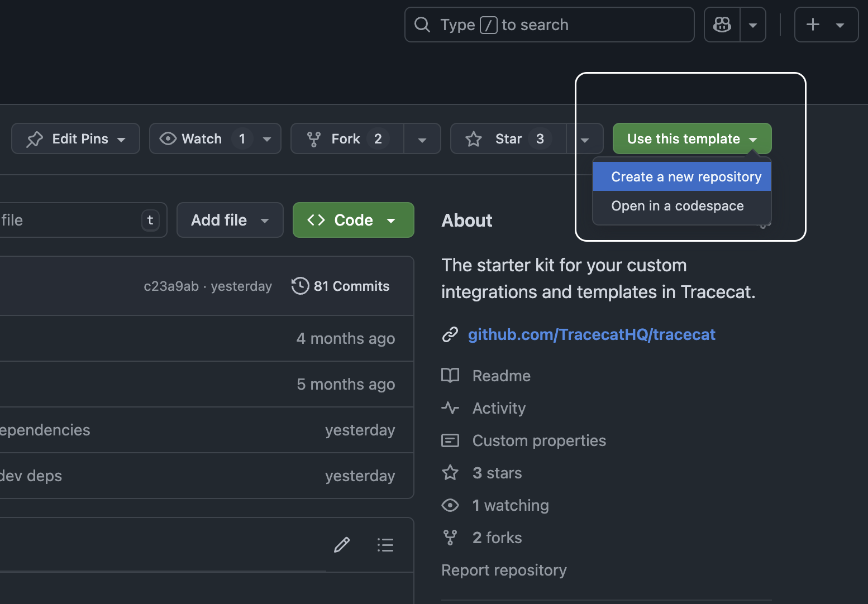868x604 pixels.
Task: Focus the Type / to search field
Action: click(x=549, y=25)
